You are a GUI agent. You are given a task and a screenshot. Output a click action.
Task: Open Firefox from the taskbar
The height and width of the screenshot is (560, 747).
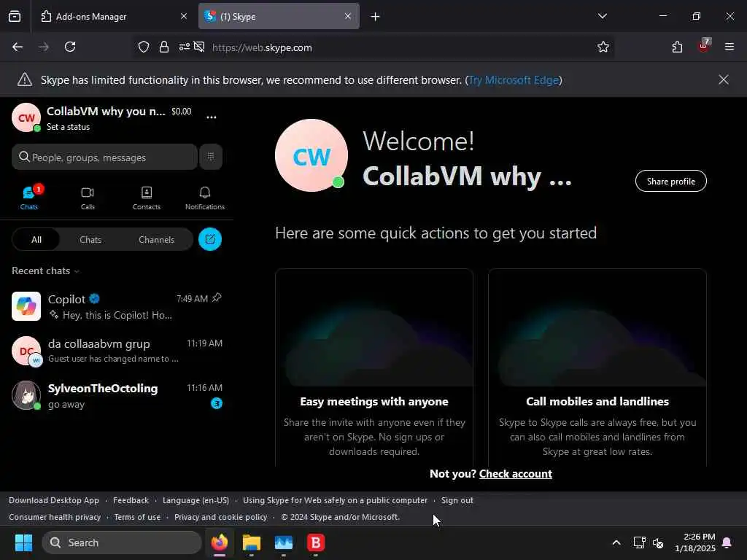point(220,542)
